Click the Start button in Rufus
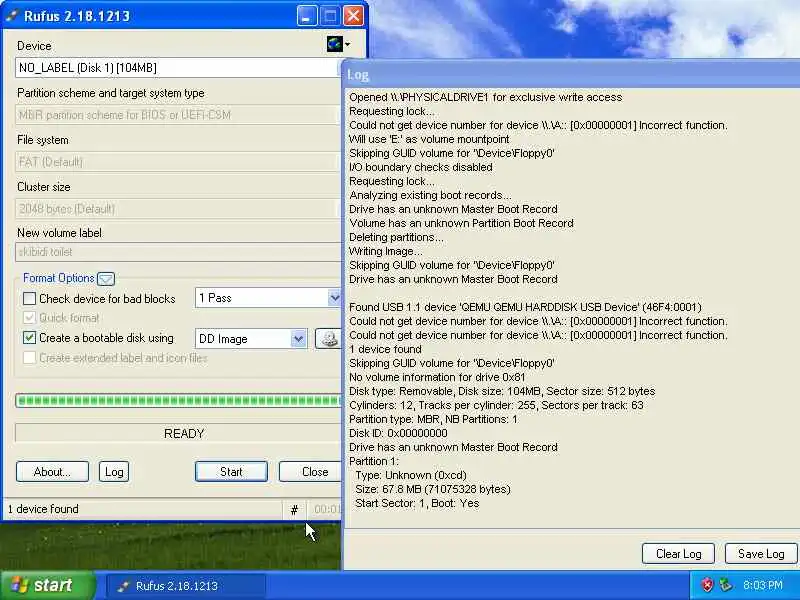The width and height of the screenshot is (800, 600). coord(231,472)
